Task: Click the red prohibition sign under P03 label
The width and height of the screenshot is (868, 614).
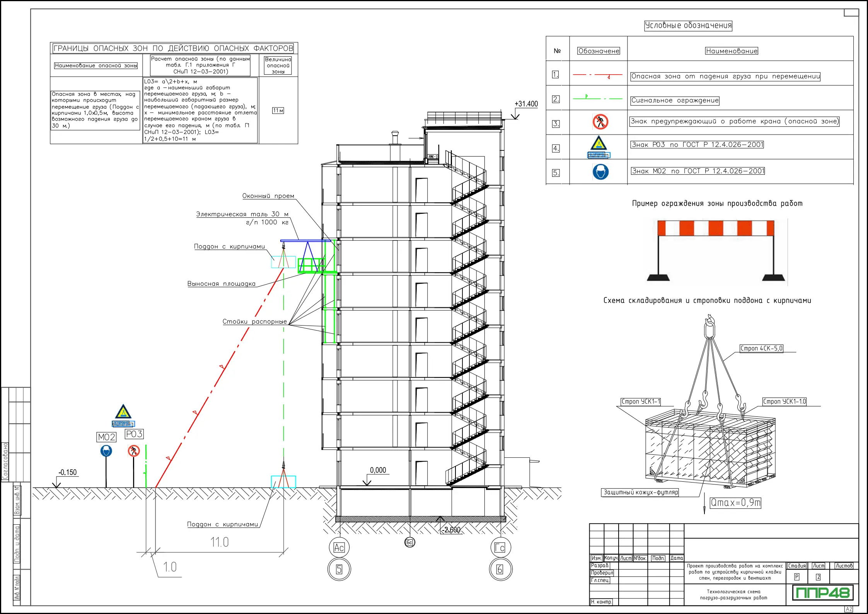Action: pyautogui.click(x=134, y=451)
